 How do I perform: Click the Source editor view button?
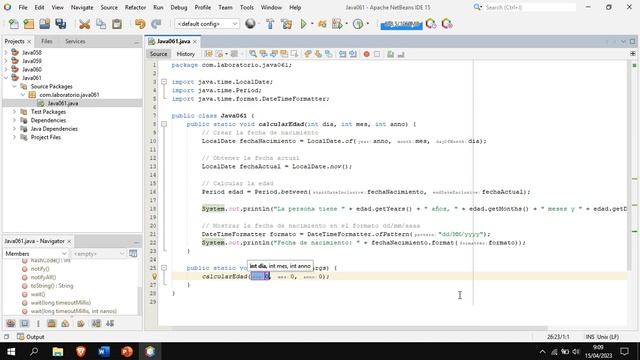click(x=158, y=54)
